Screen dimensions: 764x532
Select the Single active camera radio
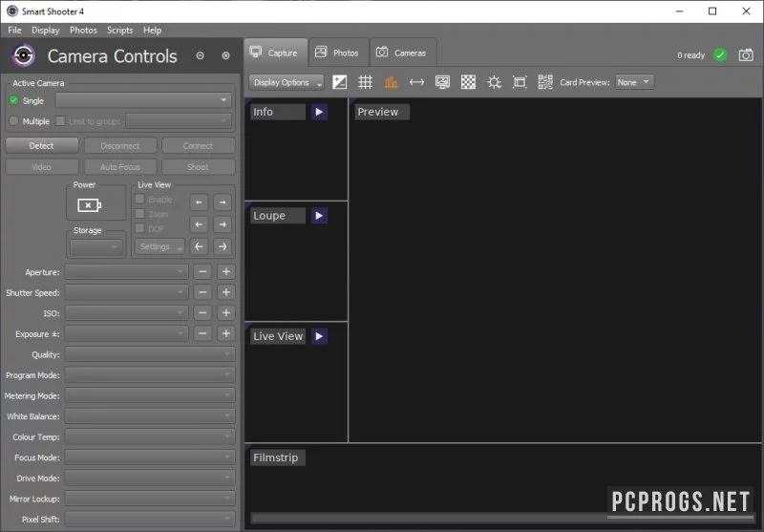tap(13, 100)
